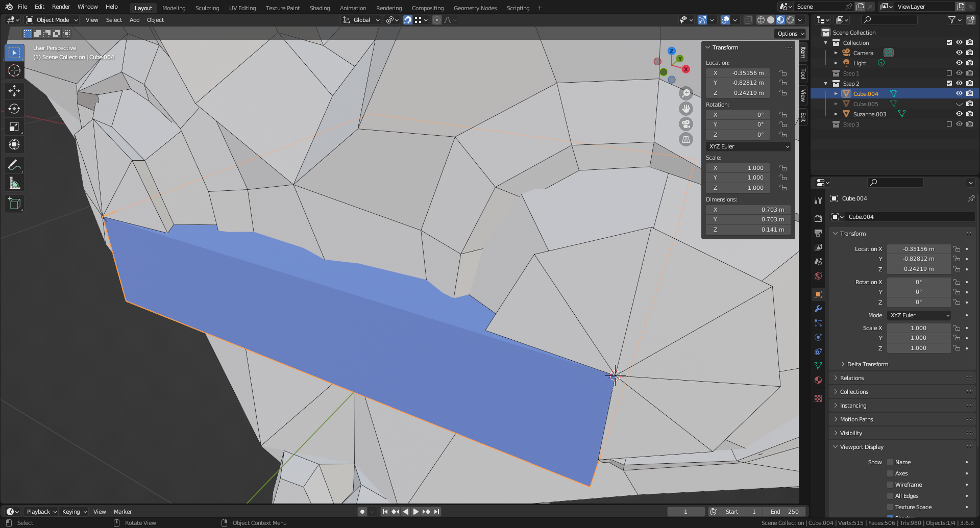Click the End frame 250 field
The height and width of the screenshot is (528, 980).
785,512
